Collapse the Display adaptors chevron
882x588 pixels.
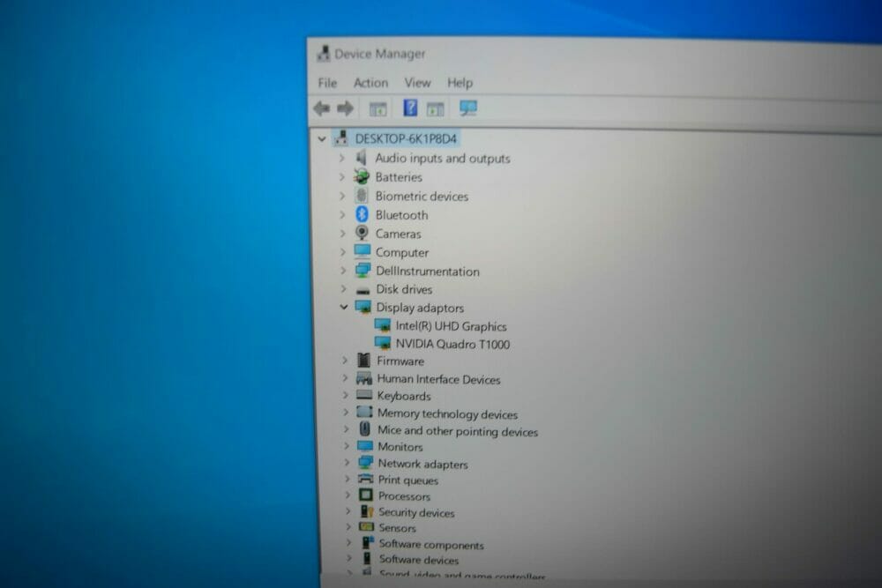(344, 307)
